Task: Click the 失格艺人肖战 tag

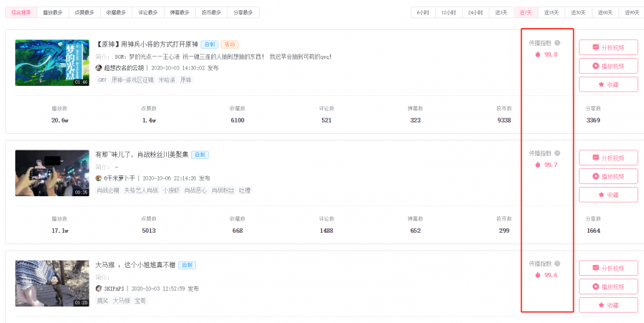Action: tap(141, 191)
